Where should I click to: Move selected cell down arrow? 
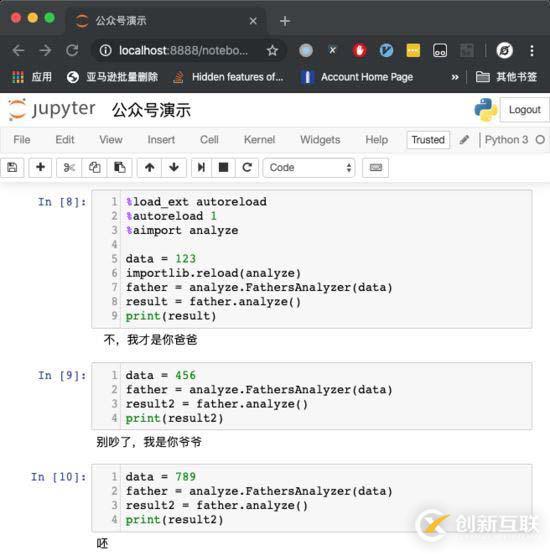(x=174, y=167)
